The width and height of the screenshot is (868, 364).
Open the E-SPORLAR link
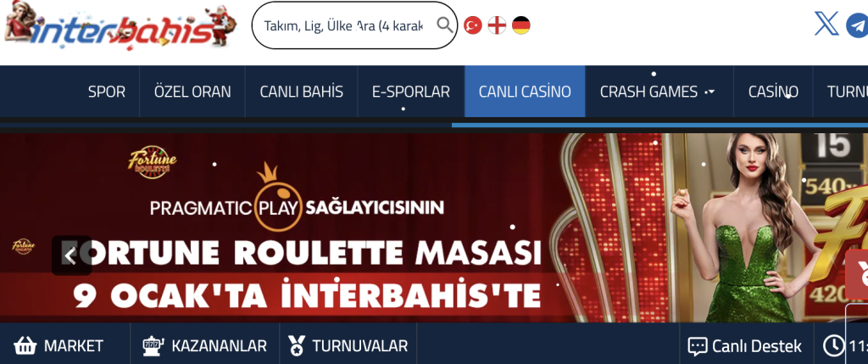pyautogui.click(x=411, y=92)
